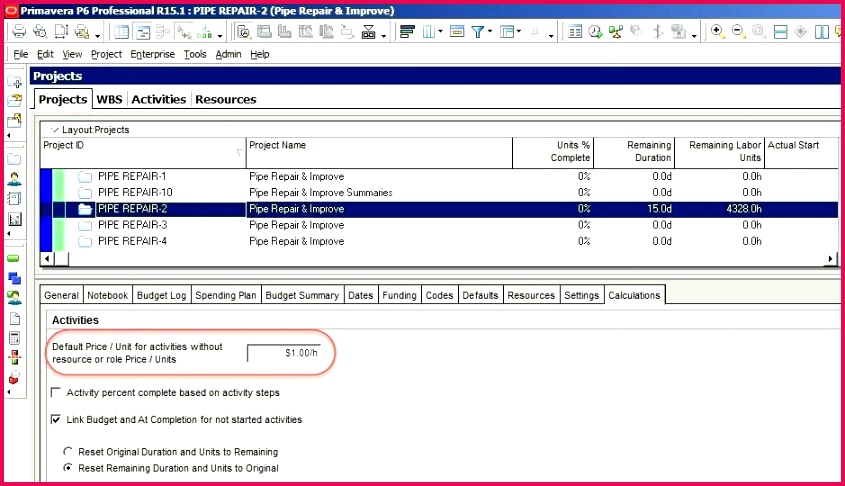Toggle Activity percent complete based on steps
845x486 pixels.
click(56, 392)
